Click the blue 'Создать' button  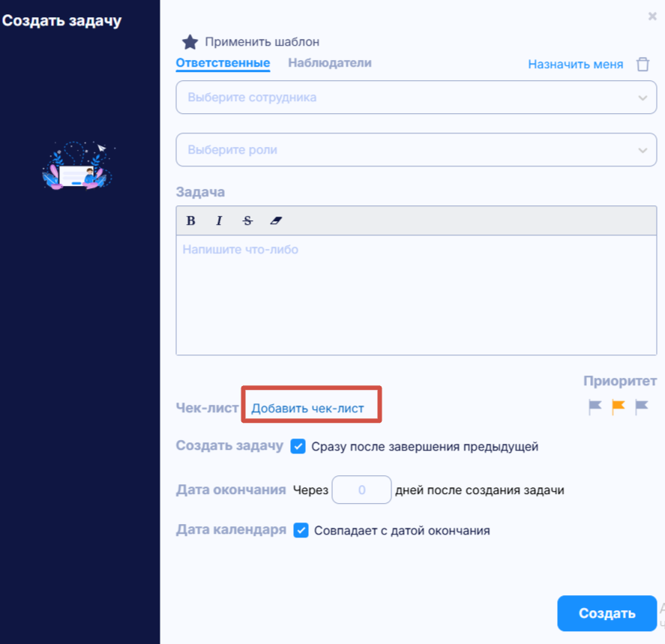pos(607,613)
